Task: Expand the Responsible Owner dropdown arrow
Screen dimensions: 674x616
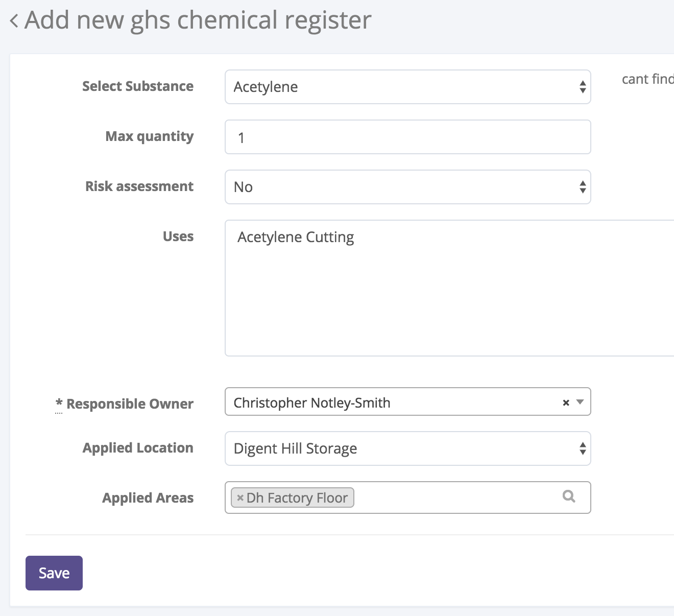Action: [x=580, y=402]
